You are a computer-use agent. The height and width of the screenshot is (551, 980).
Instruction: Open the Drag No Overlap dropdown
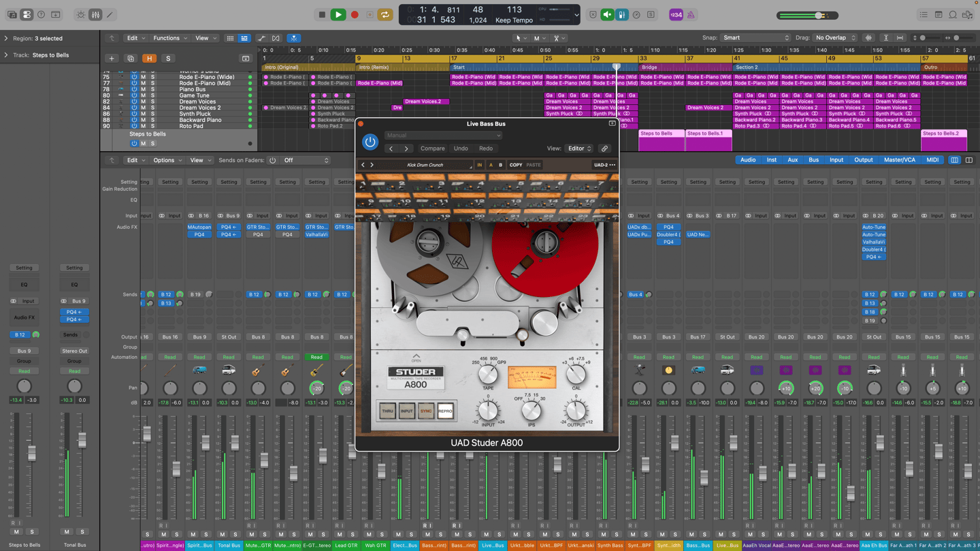pos(836,38)
